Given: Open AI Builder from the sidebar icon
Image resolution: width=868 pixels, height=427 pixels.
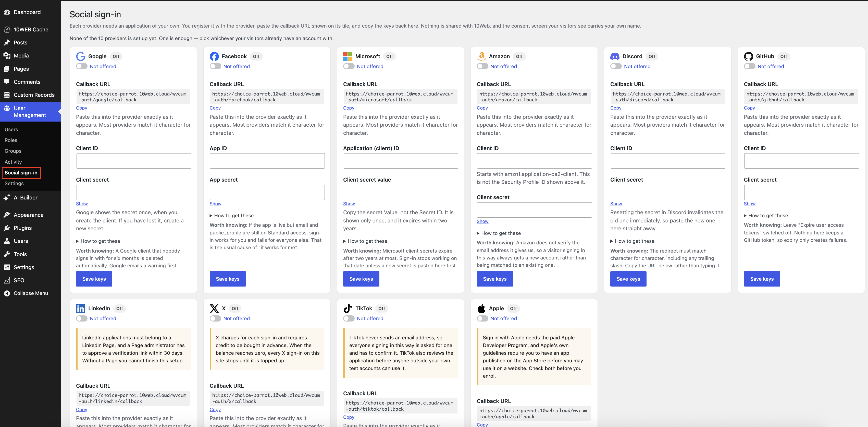Looking at the screenshot, I should [7, 198].
